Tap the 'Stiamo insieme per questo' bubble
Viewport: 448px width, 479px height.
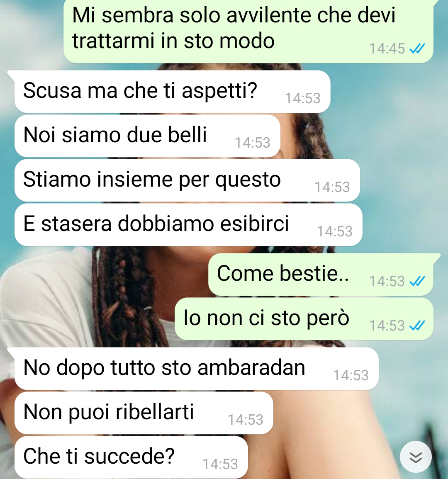coord(187,180)
